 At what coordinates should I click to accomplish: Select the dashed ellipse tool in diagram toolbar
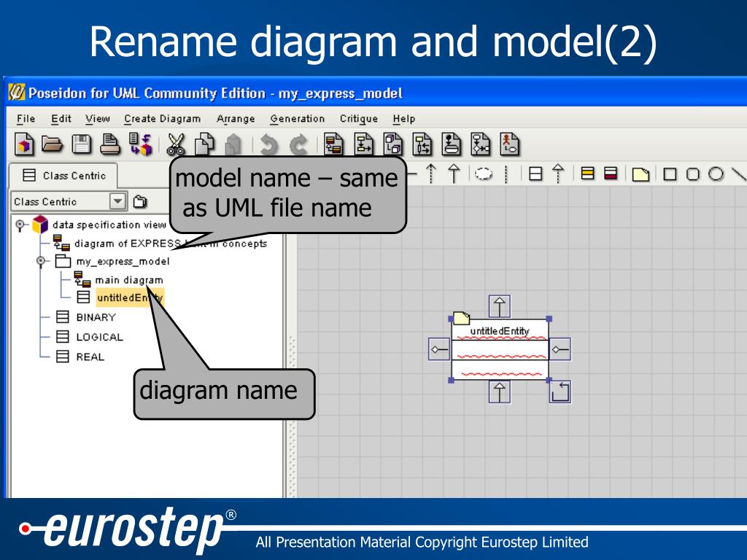tap(484, 174)
